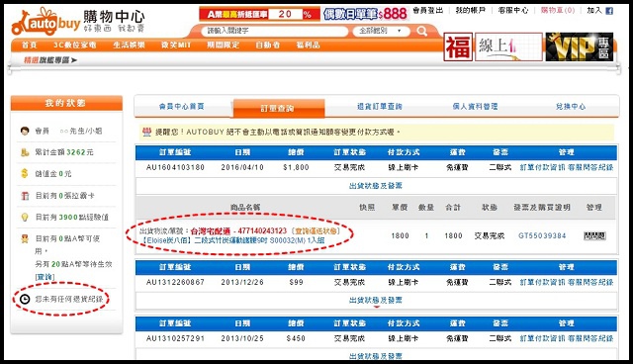Click the $450 total price

click(296, 338)
